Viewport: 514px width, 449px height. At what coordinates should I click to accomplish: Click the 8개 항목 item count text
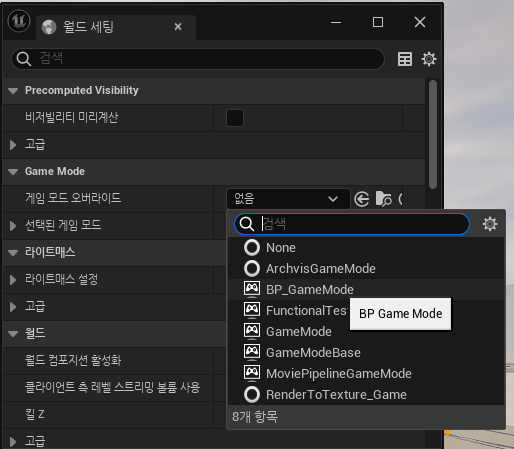[255, 417]
